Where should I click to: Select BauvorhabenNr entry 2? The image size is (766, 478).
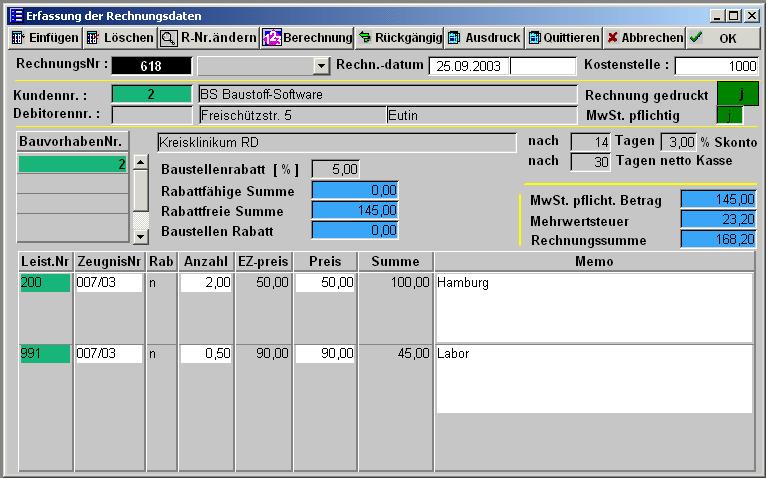pos(73,164)
